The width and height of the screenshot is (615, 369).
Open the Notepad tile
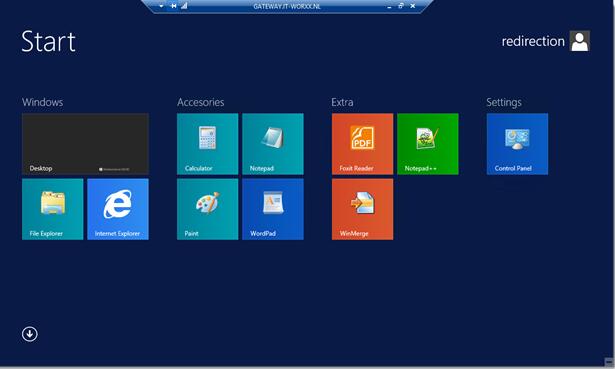point(273,144)
